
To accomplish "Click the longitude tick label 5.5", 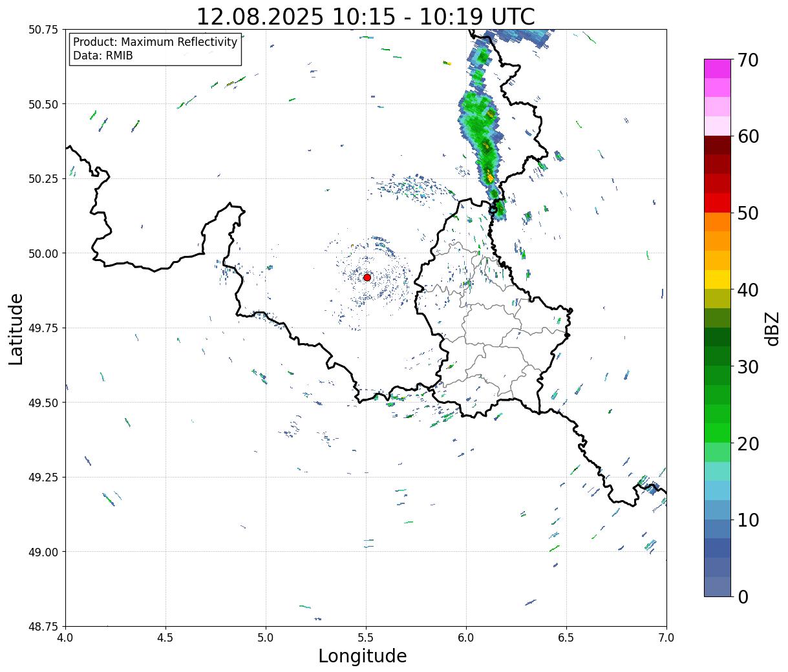I will [x=366, y=638].
